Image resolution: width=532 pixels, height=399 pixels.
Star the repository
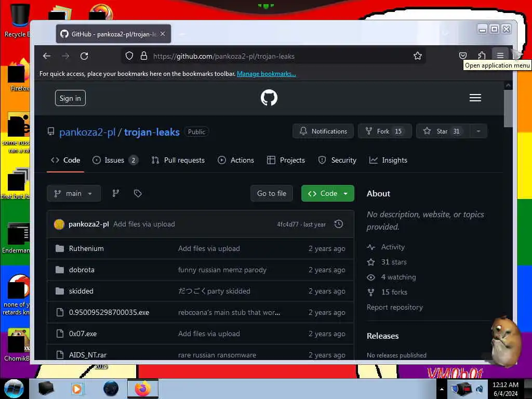pyautogui.click(x=443, y=131)
